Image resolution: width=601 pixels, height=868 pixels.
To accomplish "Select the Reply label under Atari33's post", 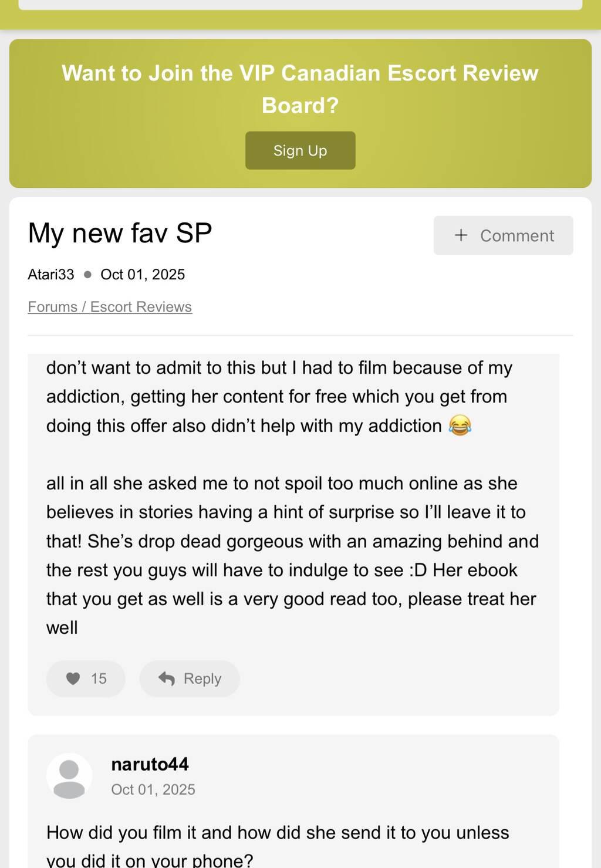I will click(x=202, y=679).
